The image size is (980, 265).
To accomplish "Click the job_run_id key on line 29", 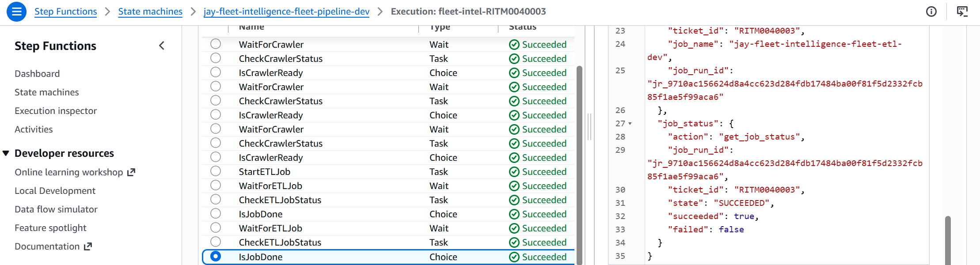I will (x=698, y=150).
